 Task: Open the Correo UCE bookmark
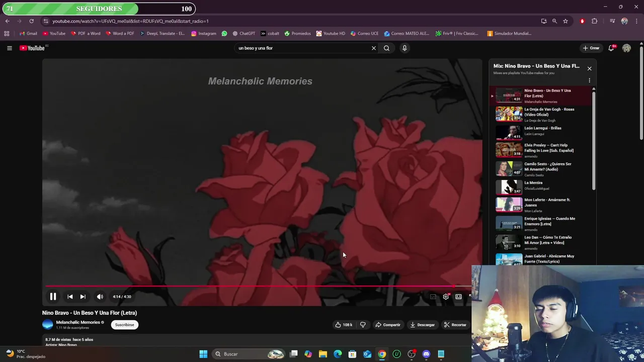click(364, 34)
